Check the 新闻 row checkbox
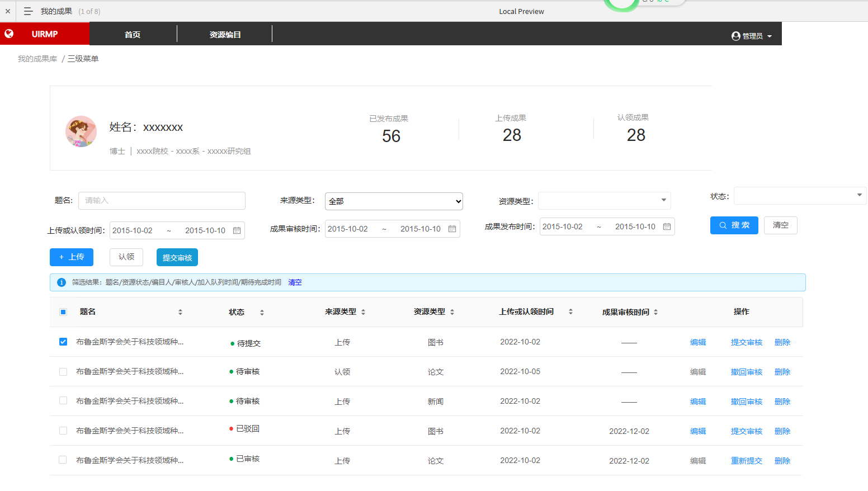This screenshot has height=491, width=868. tap(63, 401)
